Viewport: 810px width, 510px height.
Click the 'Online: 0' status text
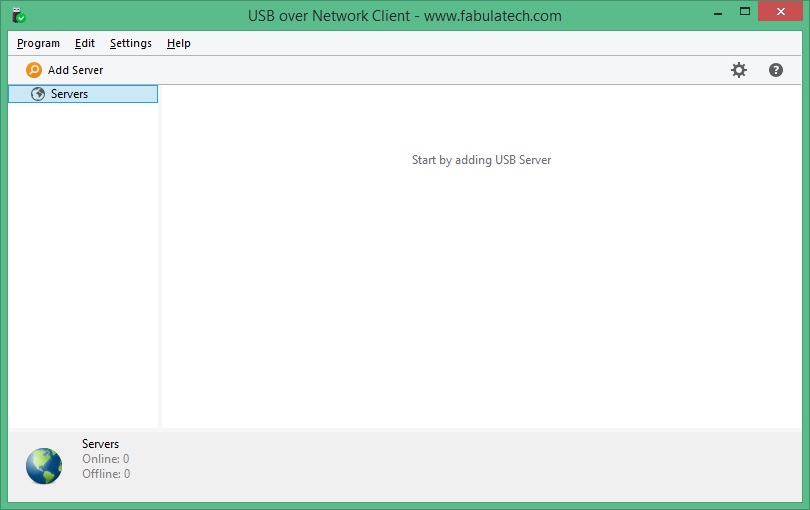point(106,459)
